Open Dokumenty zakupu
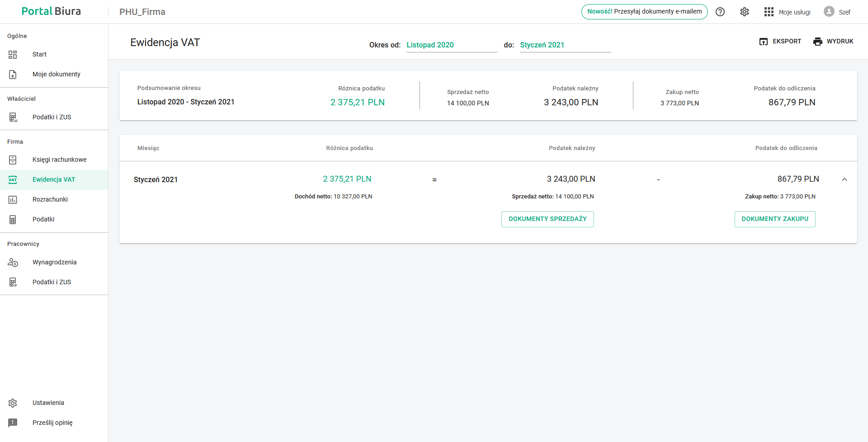868x442 pixels. (x=774, y=219)
